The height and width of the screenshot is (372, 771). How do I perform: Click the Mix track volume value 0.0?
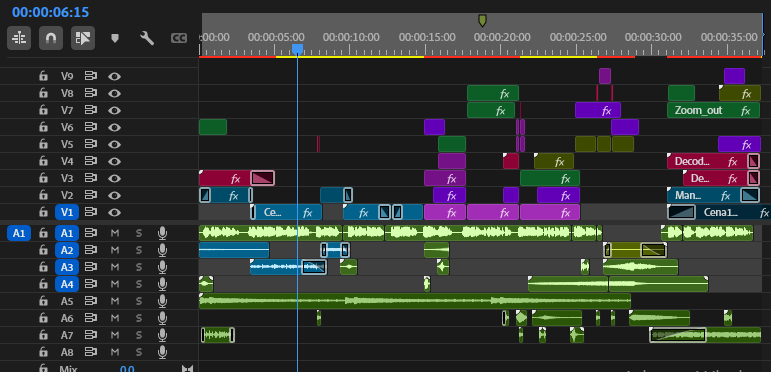point(127,369)
